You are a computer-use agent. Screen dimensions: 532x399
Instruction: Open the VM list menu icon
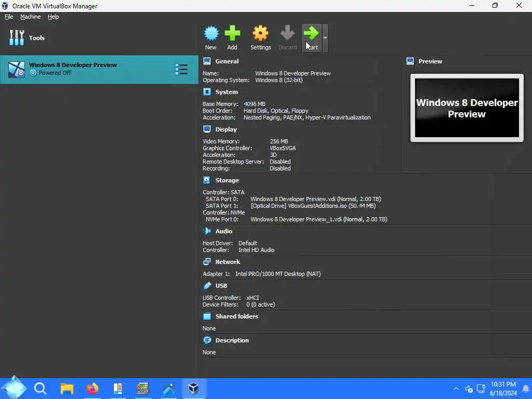[x=181, y=69]
